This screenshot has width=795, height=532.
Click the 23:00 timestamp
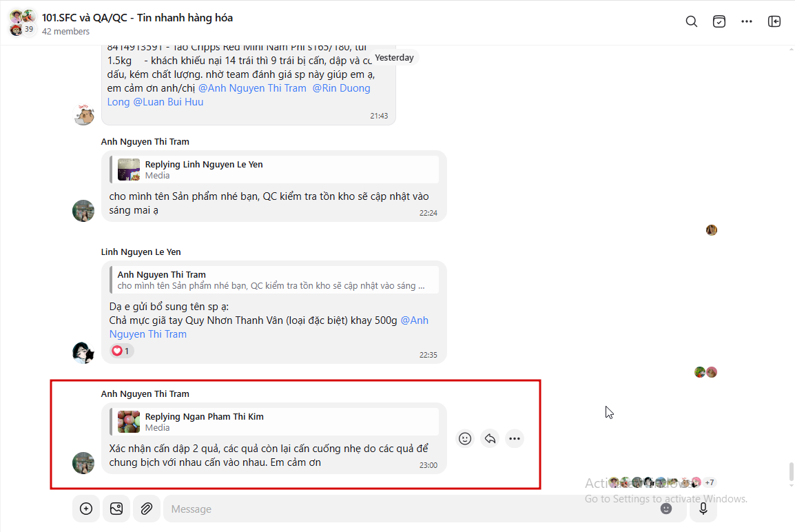(x=428, y=465)
